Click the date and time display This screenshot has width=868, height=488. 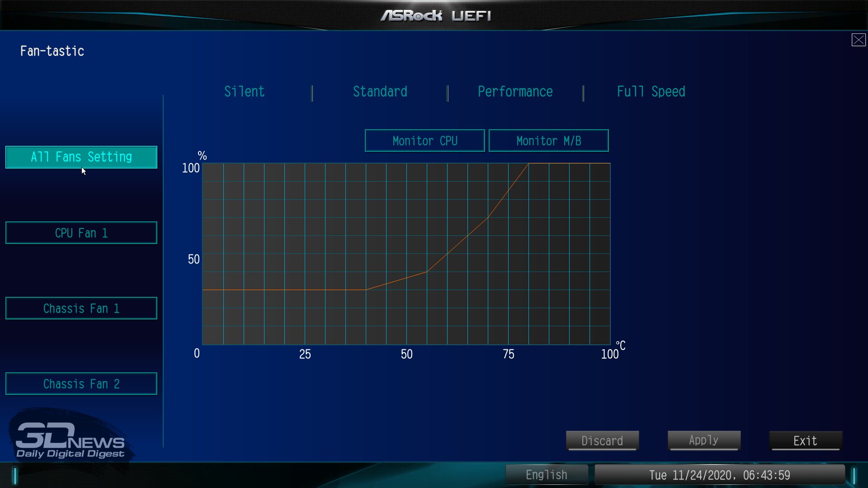tap(720, 475)
